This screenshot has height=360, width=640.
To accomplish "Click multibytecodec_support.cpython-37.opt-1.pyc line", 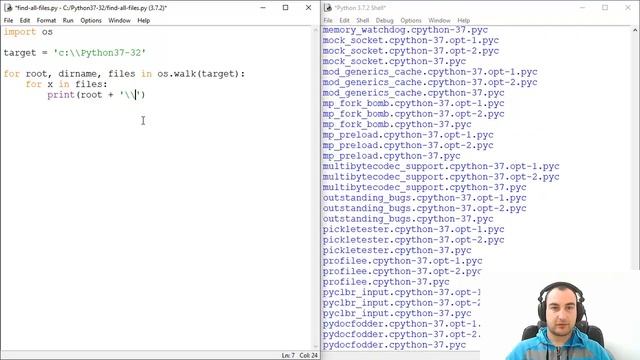I will point(441,167).
